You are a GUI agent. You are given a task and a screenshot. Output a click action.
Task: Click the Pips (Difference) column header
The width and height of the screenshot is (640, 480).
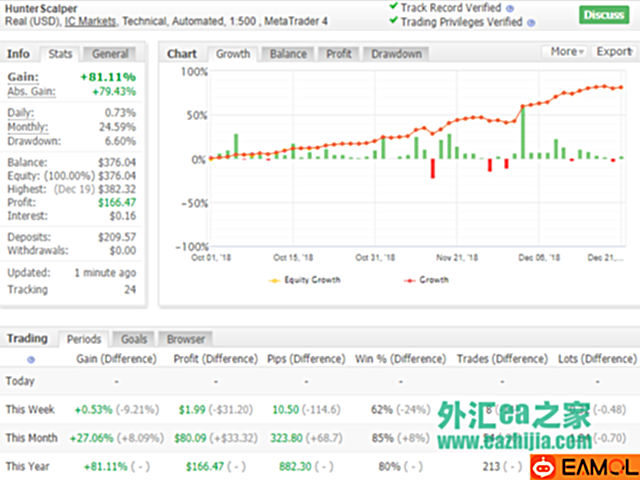(x=306, y=359)
